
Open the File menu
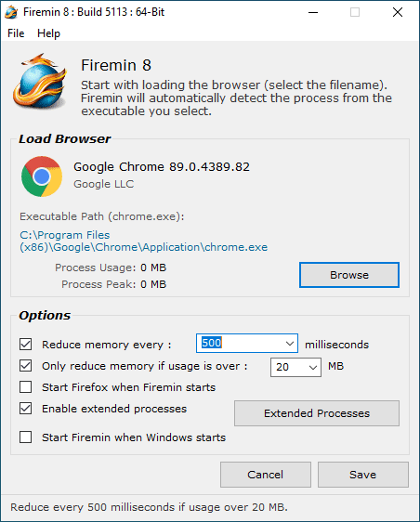[16, 33]
